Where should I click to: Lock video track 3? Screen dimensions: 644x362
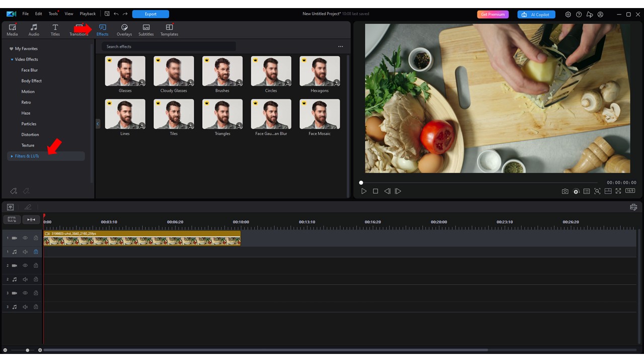36,293
